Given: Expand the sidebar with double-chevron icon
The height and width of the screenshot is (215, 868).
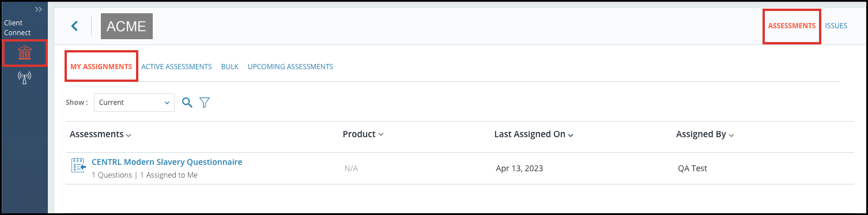Looking at the screenshot, I should 39,10.
